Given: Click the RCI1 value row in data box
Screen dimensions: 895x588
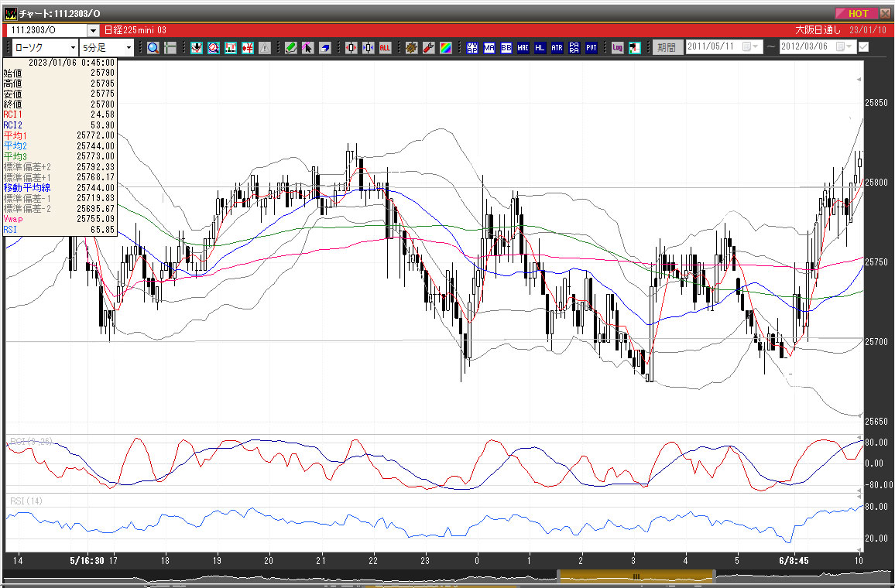Looking at the screenshot, I should pos(60,115).
